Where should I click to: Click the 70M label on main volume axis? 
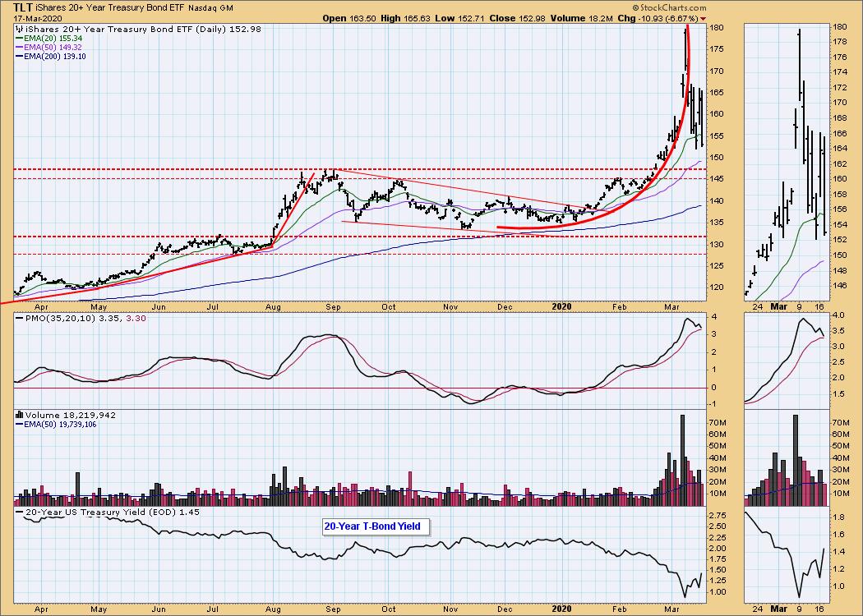719,422
